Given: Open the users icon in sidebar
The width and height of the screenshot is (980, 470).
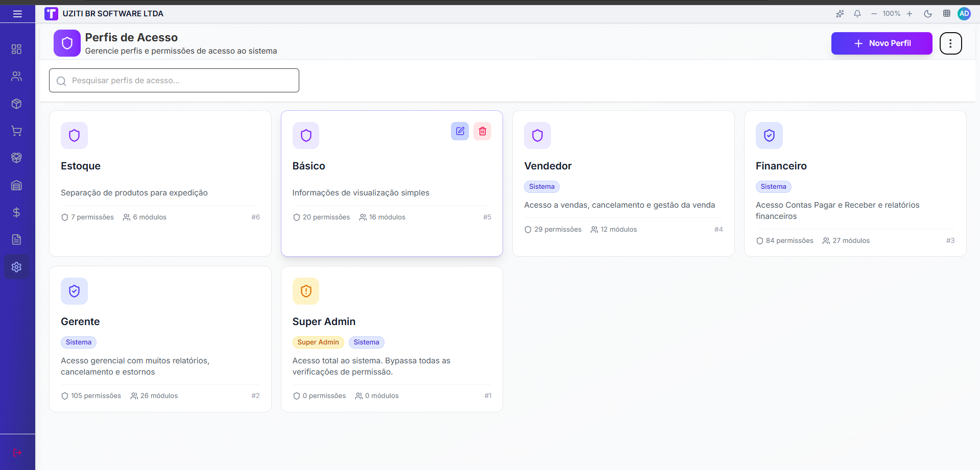Looking at the screenshot, I should click(16, 77).
